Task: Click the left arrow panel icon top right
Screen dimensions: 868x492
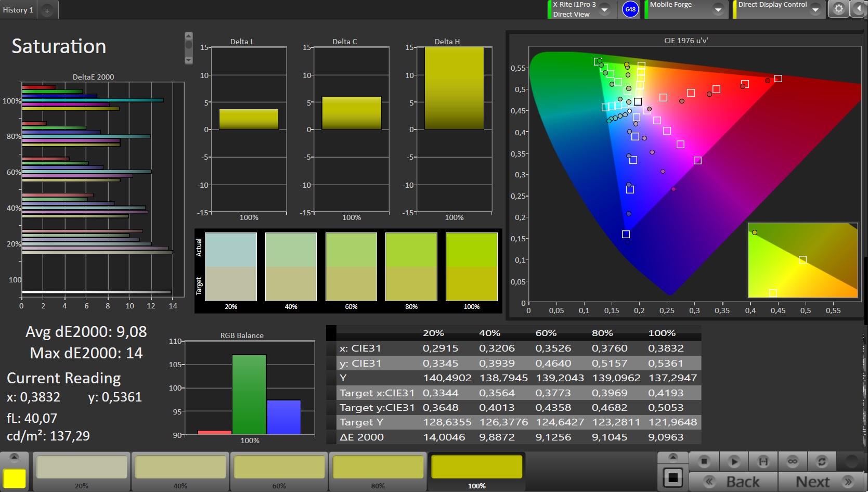Action: [x=858, y=9]
